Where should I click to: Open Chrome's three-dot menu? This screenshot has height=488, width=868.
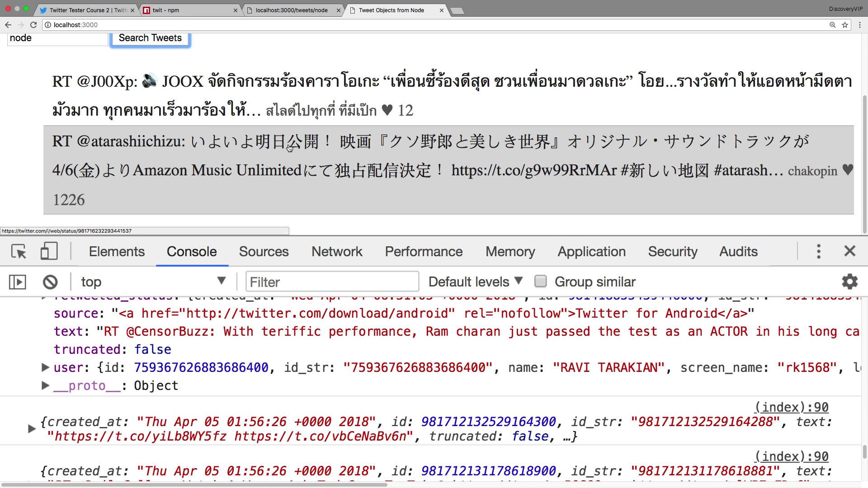pyautogui.click(x=859, y=25)
